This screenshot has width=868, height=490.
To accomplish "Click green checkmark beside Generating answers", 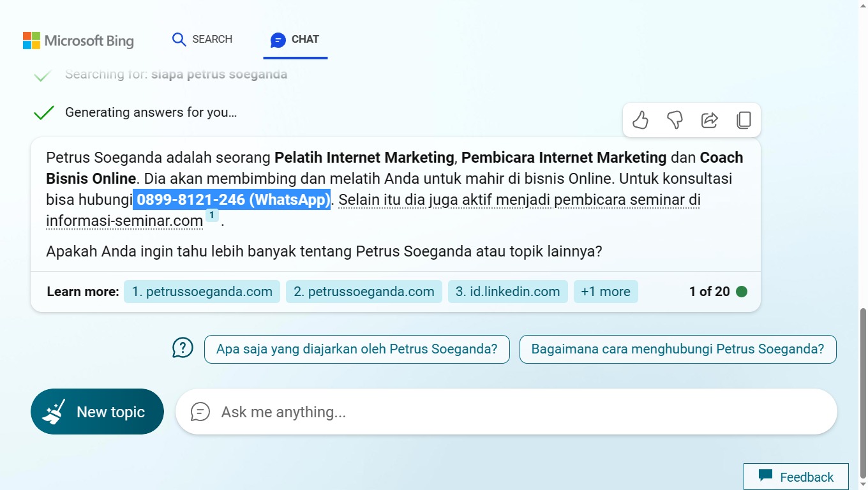I will (x=43, y=113).
